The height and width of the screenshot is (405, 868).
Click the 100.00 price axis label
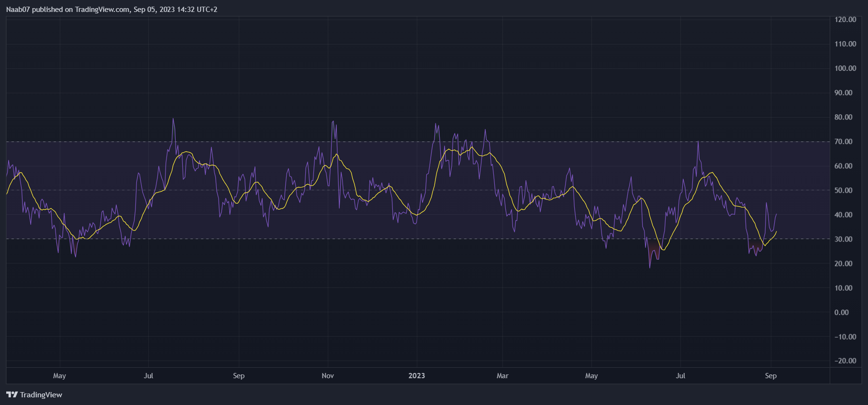tap(846, 68)
